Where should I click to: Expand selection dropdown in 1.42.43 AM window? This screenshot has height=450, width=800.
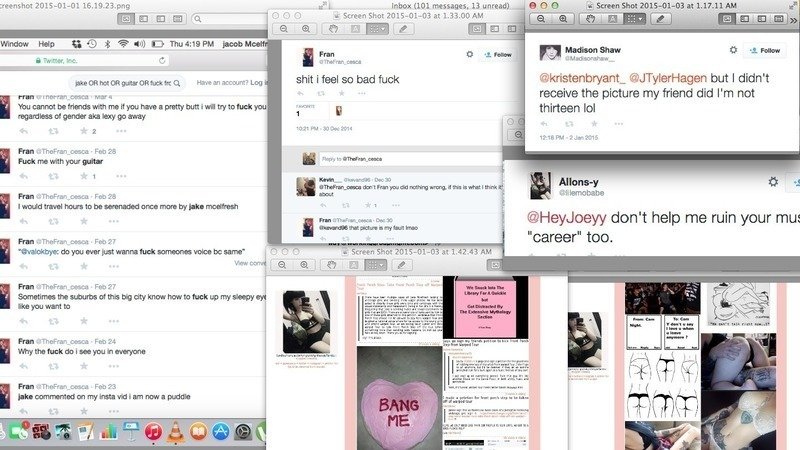click(x=381, y=264)
